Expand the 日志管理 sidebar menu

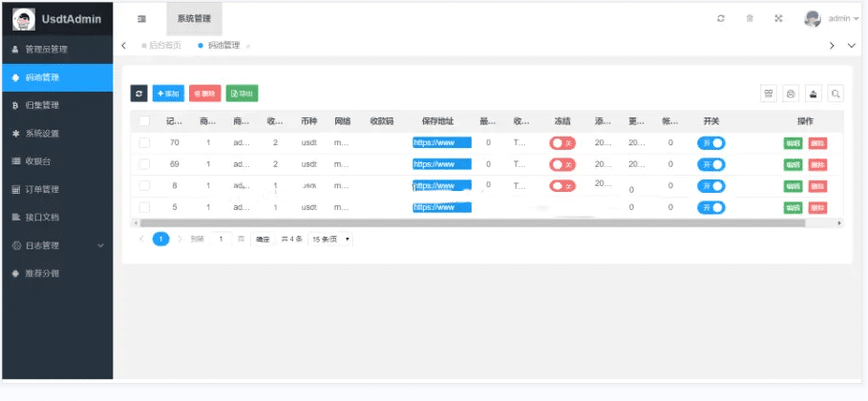tap(57, 245)
